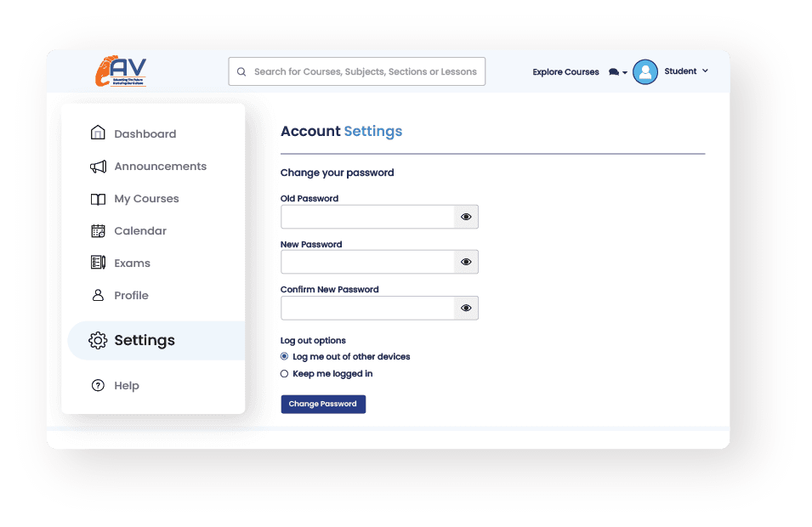Click the student avatar icon
The width and height of the screenshot is (812, 527).
pyautogui.click(x=645, y=71)
